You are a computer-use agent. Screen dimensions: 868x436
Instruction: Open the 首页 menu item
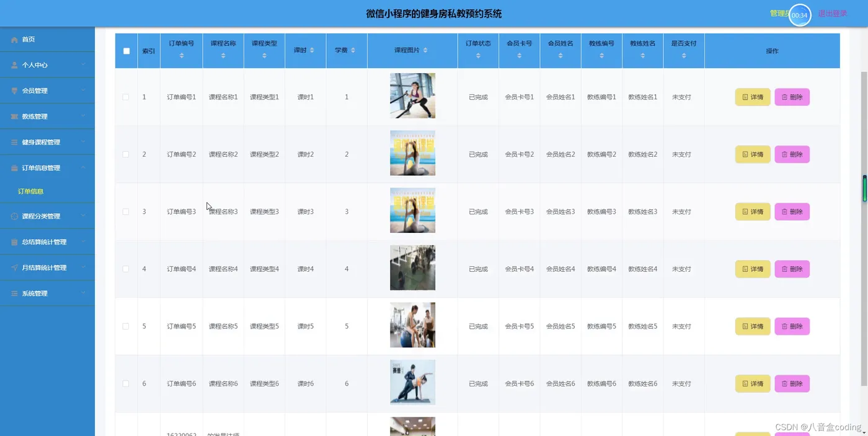47,40
